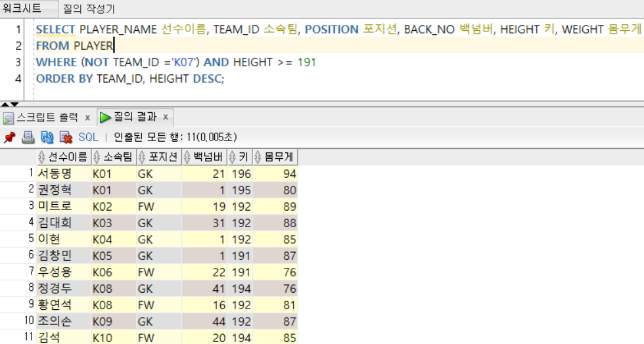Click SQL line 3 WHERE clause

click(176, 62)
